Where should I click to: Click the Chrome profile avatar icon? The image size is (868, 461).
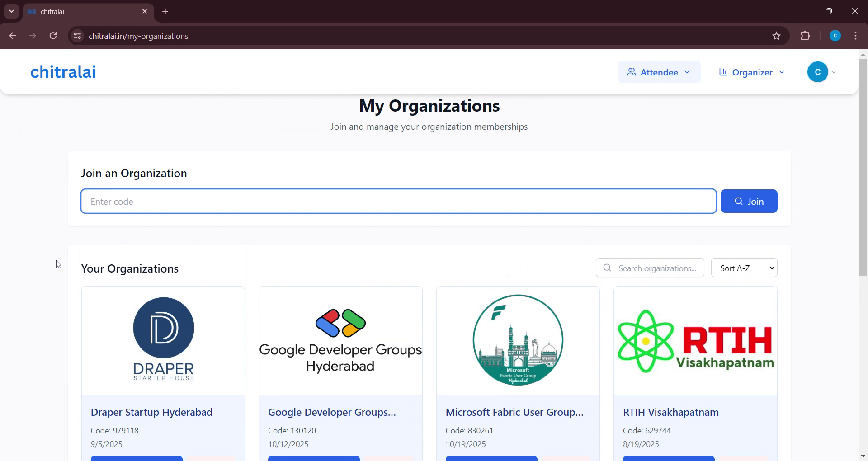coord(835,36)
